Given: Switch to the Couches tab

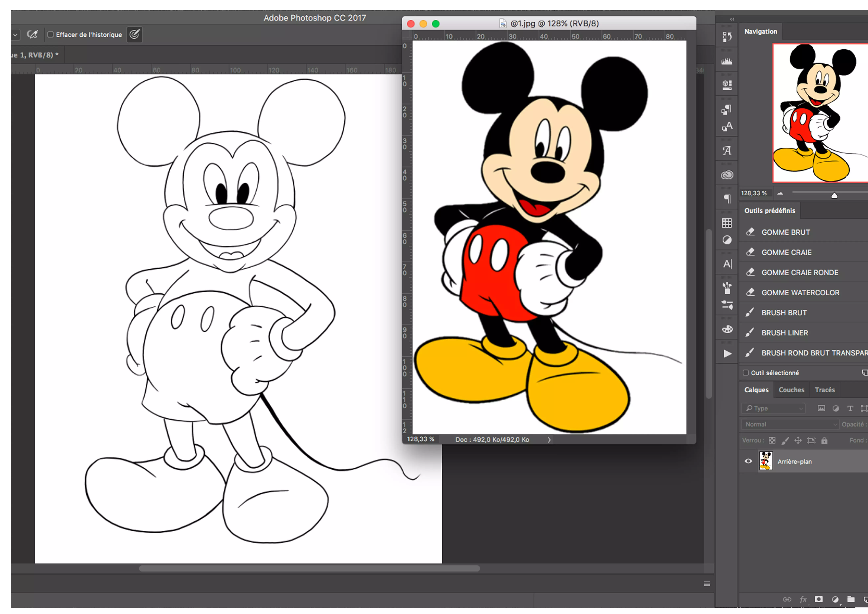Looking at the screenshot, I should tap(791, 390).
